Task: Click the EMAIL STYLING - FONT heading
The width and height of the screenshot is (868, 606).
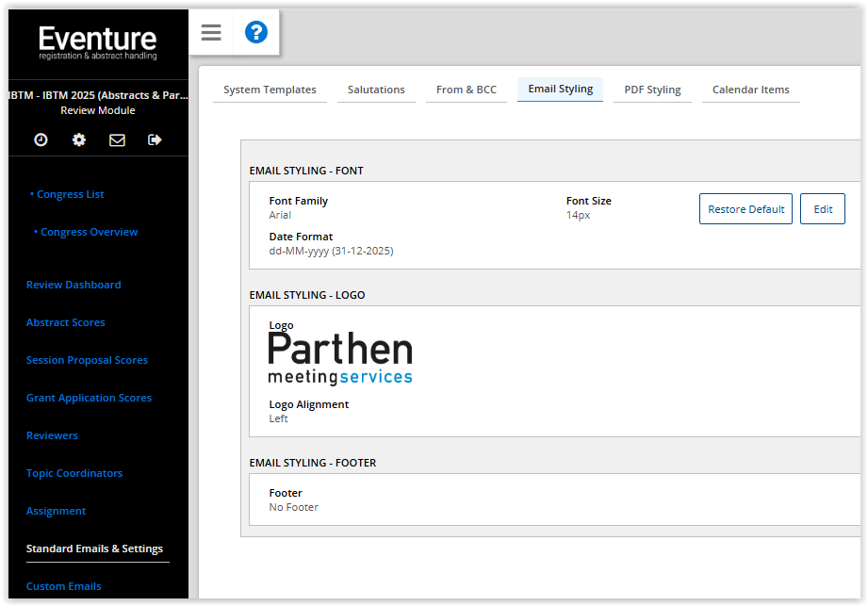Action: coord(306,171)
